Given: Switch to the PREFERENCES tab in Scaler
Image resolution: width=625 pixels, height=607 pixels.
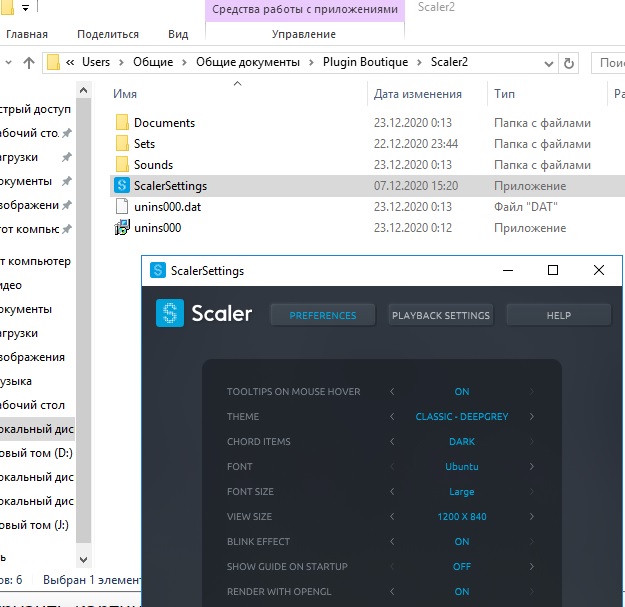Looking at the screenshot, I should click(323, 315).
